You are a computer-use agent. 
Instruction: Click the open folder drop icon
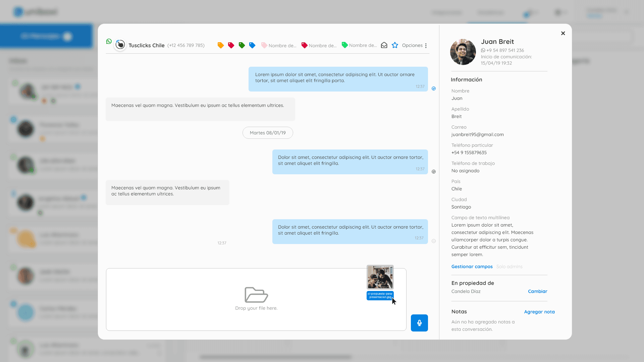click(x=256, y=295)
